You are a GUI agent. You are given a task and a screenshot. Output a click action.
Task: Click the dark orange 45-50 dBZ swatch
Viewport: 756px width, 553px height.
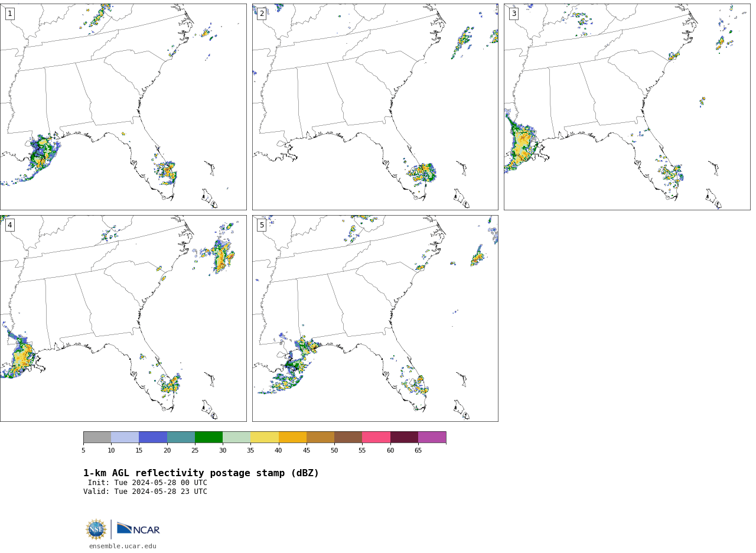(320, 437)
